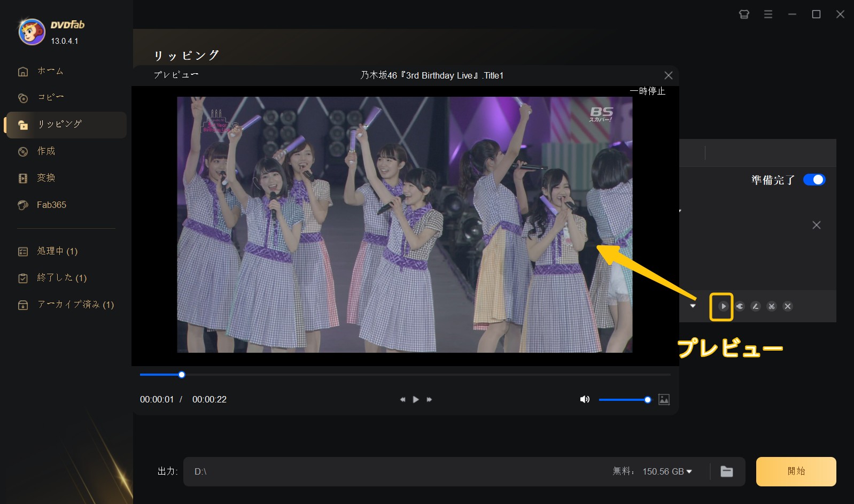854x504 pixels.
Task: Open the skin shirt icon in title bar
Action: (744, 14)
